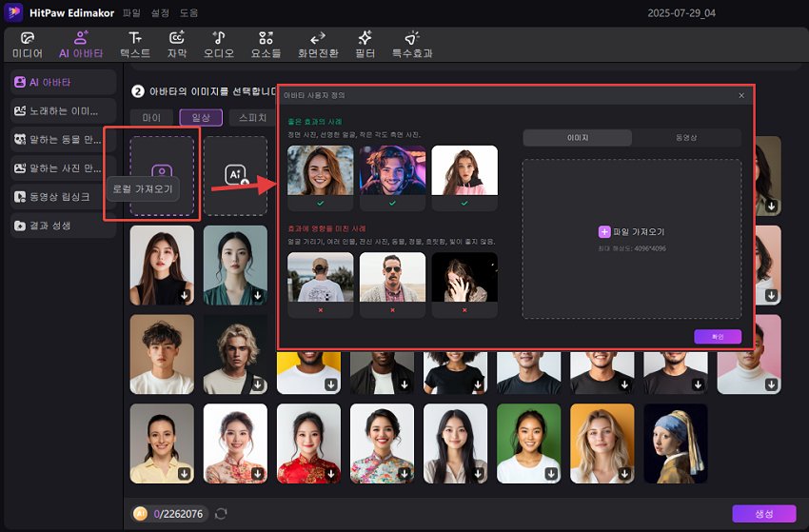Download the woman on green background avatar

point(551,474)
